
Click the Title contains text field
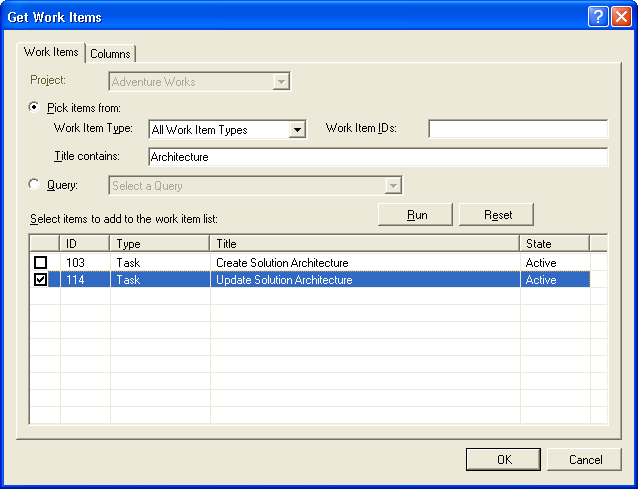pyautogui.click(x=377, y=157)
